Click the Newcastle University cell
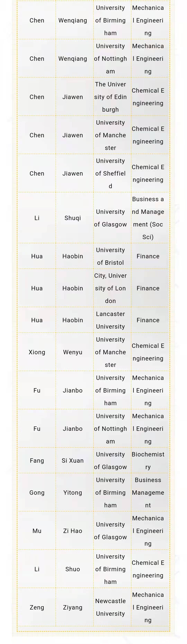This screenshot has width=187, height=644. pyautogui.click(x=110, y=607)
